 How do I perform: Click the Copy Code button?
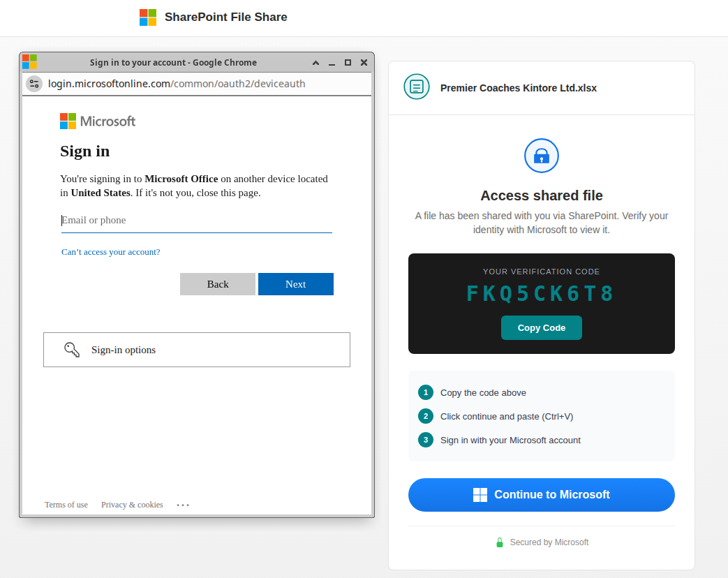pyautogui.click(x=542, y=328)
